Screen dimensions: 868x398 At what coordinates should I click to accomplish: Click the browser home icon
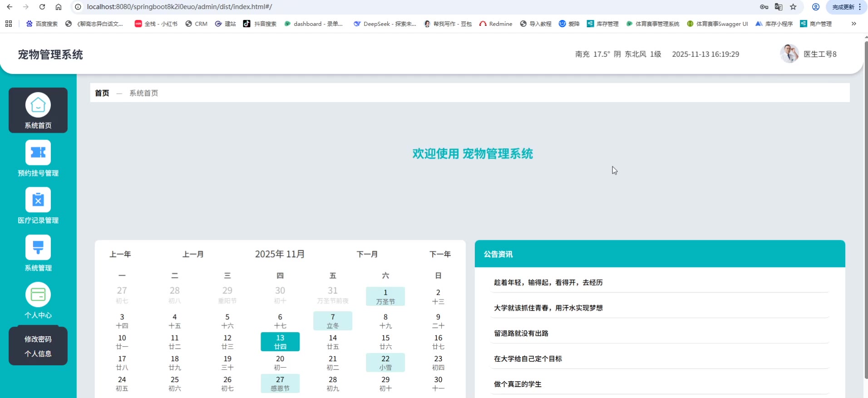[x=59, y=7]
